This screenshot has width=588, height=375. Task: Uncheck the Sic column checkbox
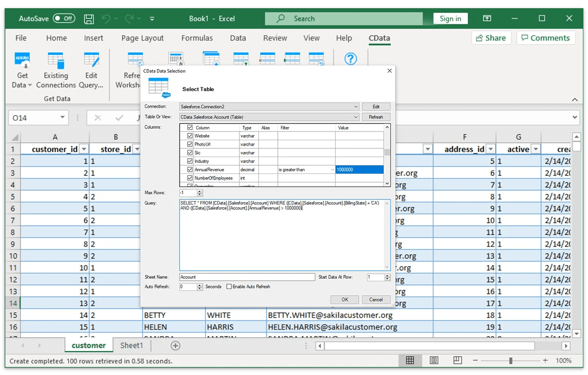pyautogui.click(x=190, y=152)
